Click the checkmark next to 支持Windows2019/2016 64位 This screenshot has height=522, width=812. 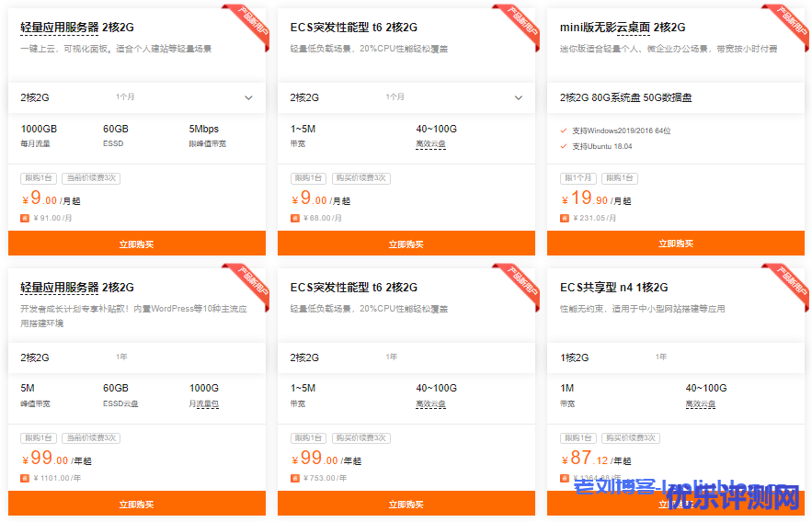pyautogui.click(x=564, y=130)
